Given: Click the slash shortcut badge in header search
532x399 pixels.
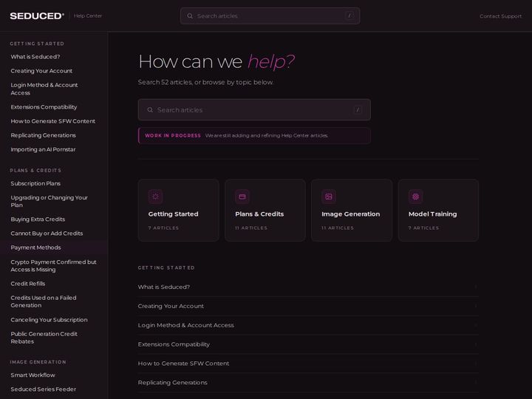Looking at the screenshot, I should 349,16.
